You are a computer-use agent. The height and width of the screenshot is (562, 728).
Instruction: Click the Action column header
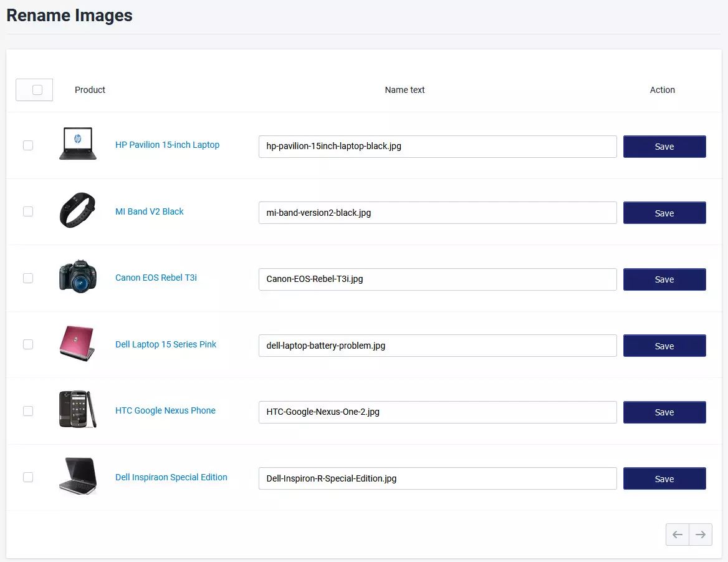[663, 90]
